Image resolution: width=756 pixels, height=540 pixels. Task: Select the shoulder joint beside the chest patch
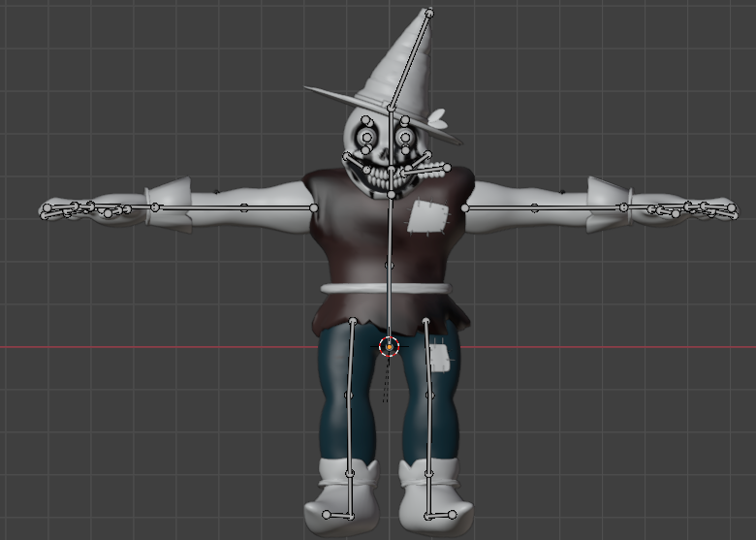465,207
